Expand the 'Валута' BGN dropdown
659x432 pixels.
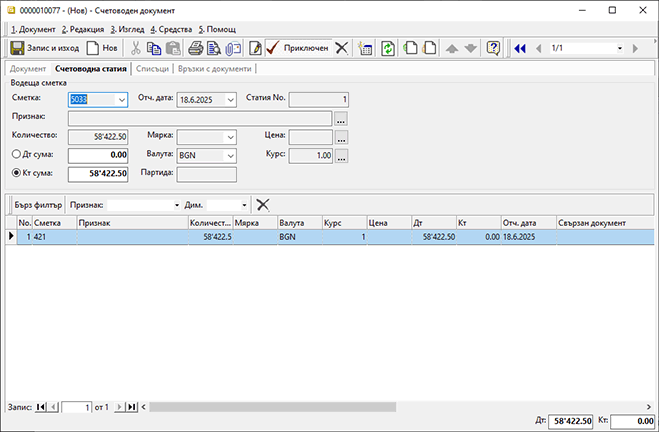point(230,156)
